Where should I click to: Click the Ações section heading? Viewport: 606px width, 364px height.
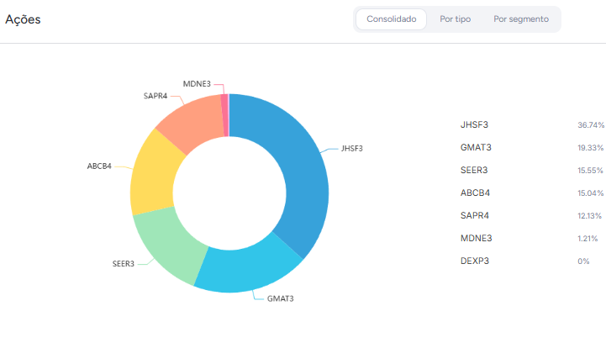coord(23,19)
